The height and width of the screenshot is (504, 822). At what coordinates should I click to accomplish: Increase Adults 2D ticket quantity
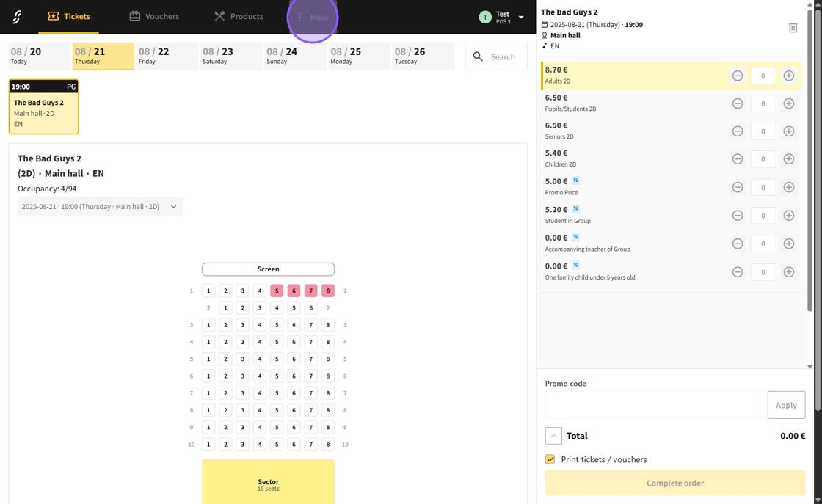click(x=789, y=76)
